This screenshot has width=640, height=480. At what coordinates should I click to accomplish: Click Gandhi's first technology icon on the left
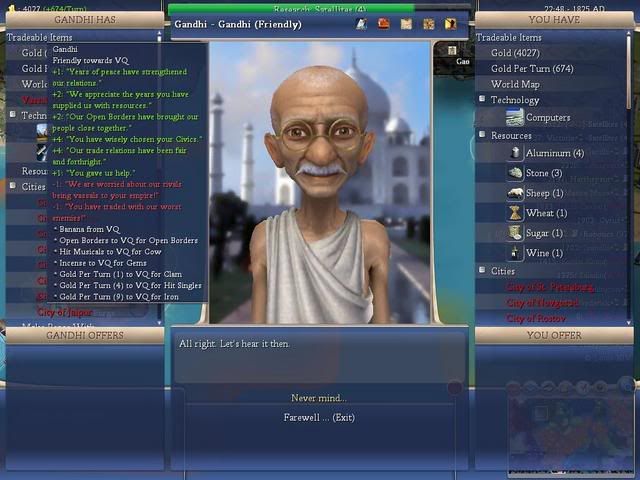pyautogui.click(x=42, y=133)
